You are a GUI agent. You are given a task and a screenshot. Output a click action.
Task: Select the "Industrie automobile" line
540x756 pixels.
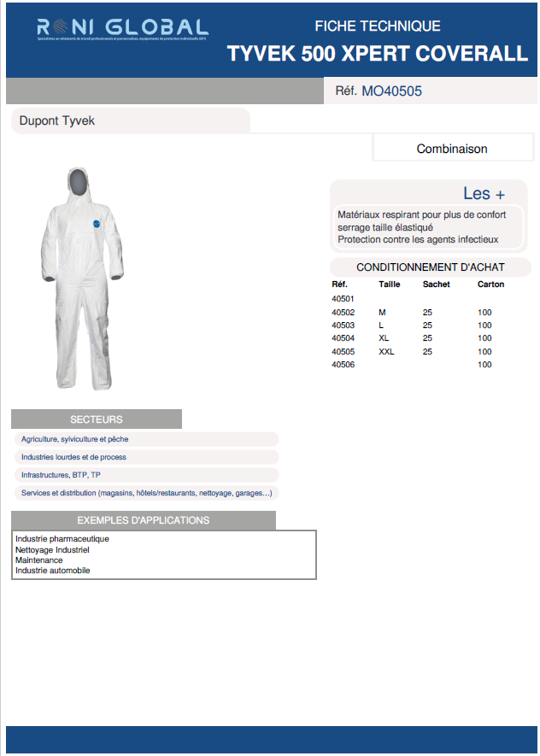click(x=53, y=571)
